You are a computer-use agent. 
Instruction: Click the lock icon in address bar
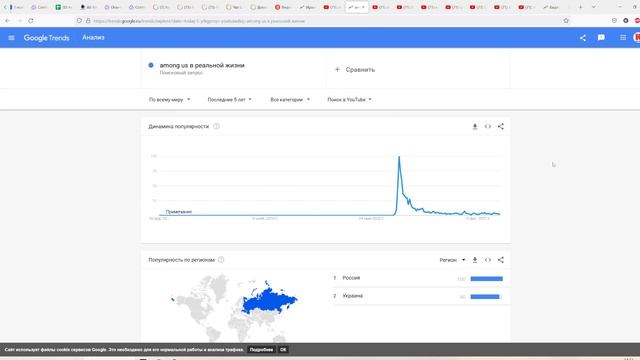[x=88, y=20]
